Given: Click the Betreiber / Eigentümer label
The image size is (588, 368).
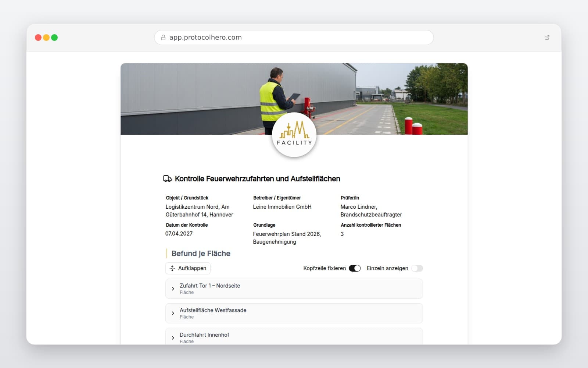Looking at the screenshot, I should point(277,198).
